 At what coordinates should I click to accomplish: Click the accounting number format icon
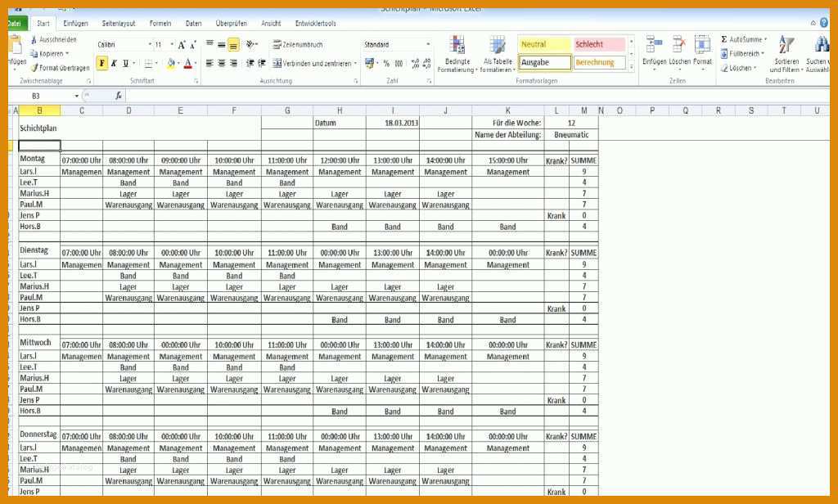pos(369,63)
